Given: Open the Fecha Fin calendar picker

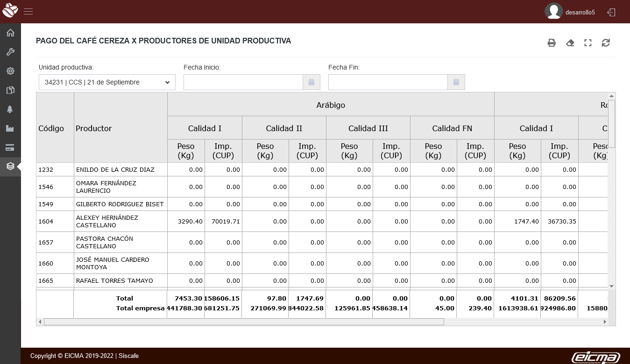Looking at the screenshot, I should (456, 82).
